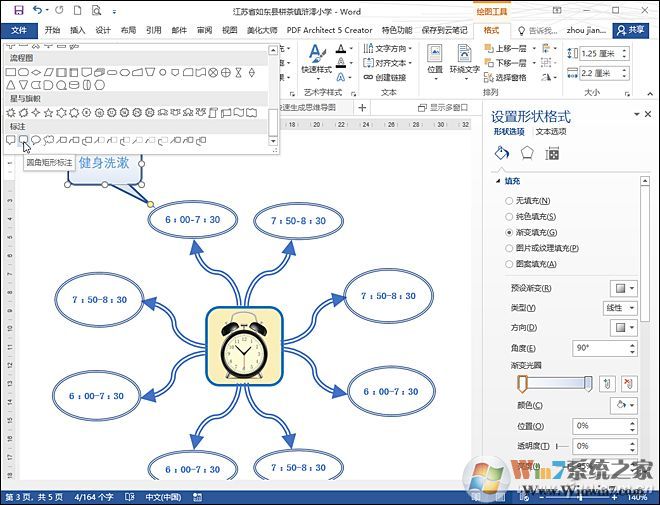Click the add gradient stop icon
The height and width of the screenshot is (505, 660).
click(x=608, y=383)
